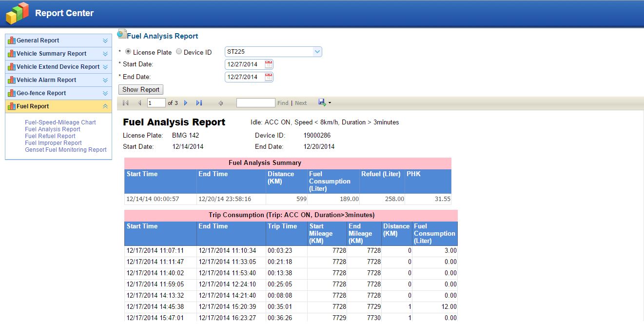Open the Fuel Refuel Report link
The width and height of the screenshot is (644, 325).
pos(50,136)
